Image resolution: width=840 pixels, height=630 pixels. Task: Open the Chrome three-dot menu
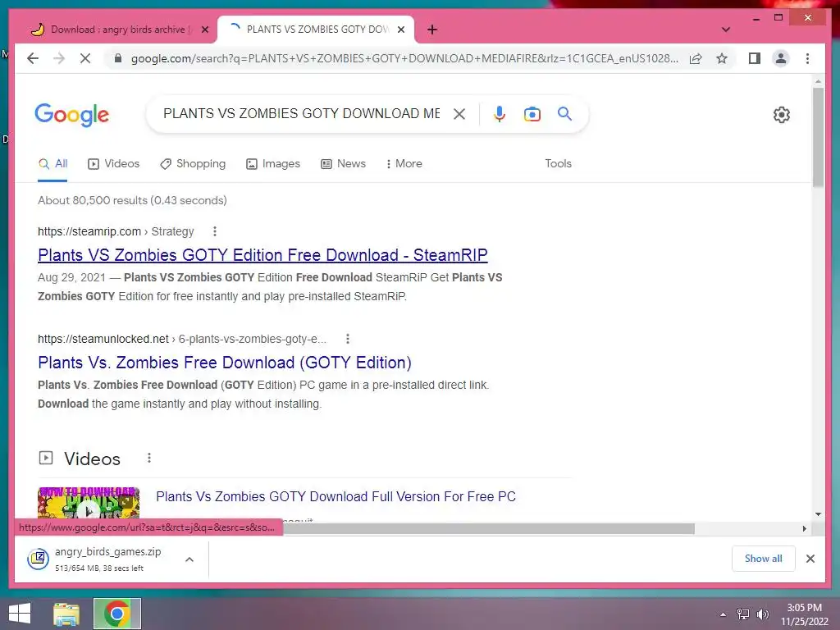tap(807, 58)
